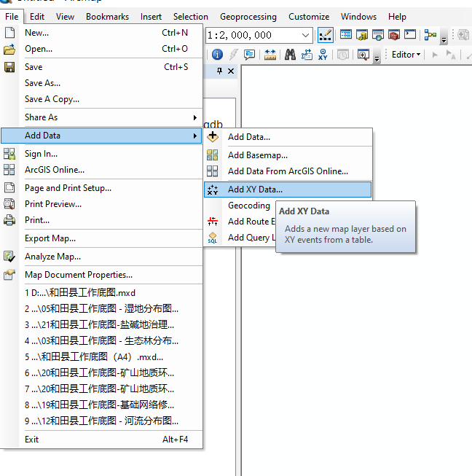Open recent file 2 湿地分布图
472x476 pixels.
click(101, 309)
